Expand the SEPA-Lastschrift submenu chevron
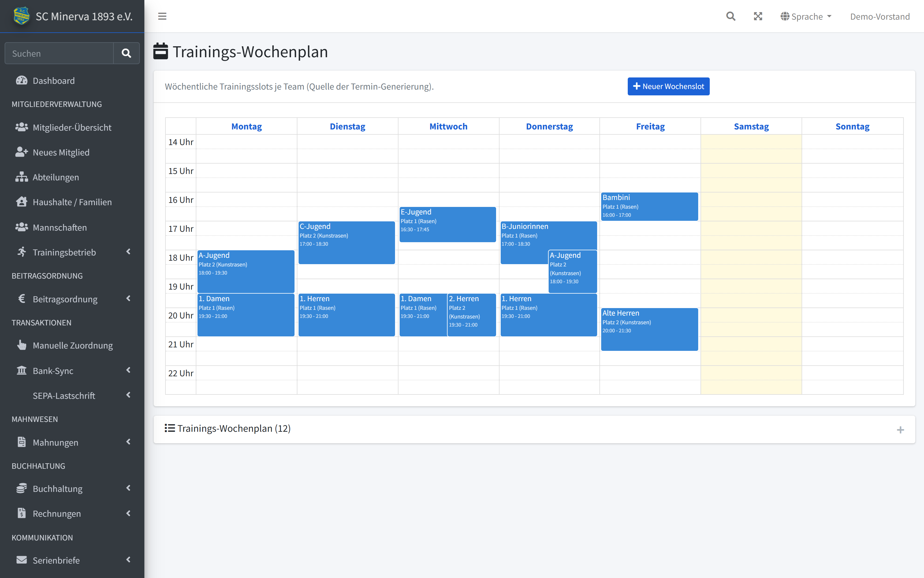Image resolution: width=924 pixels, height=578 pixels. click(128, 395)
